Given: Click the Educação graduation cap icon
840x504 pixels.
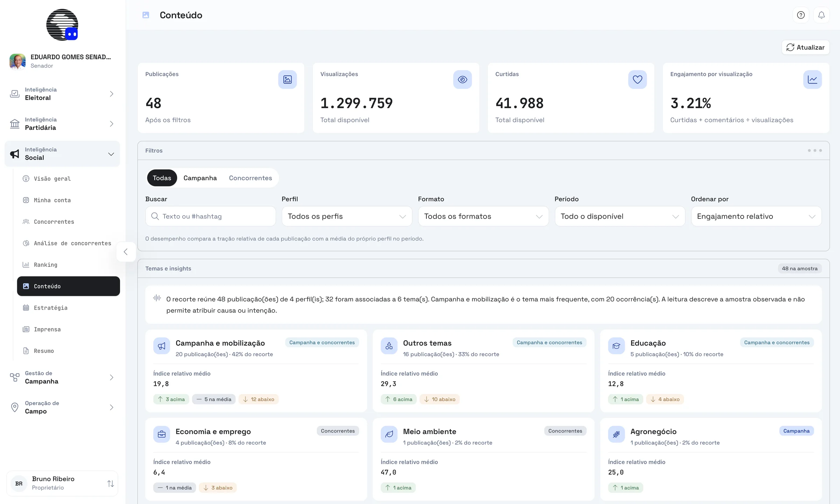Looking at the screenshot, I should click(x=616, y=346).
